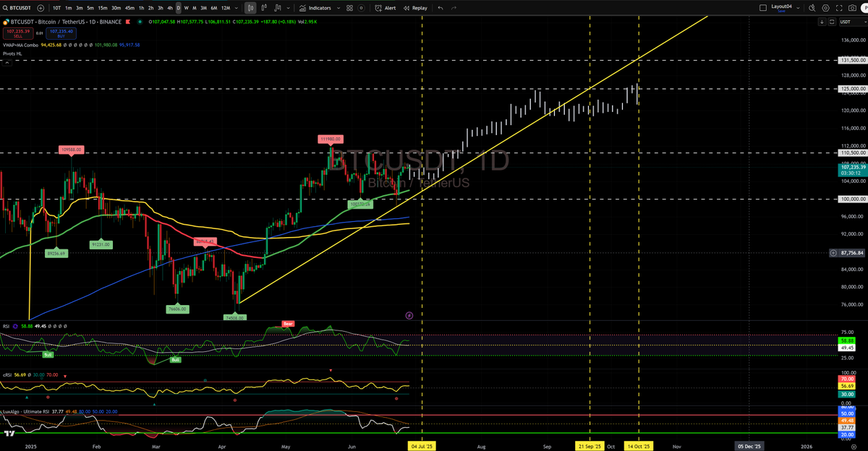Open chart settings hexagon icon
This screenshot has width=868, height=451.
click(825, 8)
